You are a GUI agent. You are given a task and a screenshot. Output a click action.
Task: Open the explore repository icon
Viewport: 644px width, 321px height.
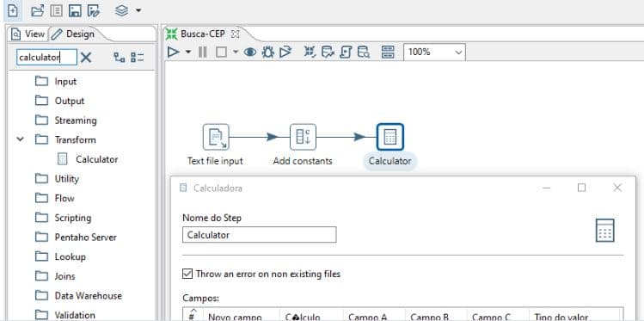click(x=56, y=10)
